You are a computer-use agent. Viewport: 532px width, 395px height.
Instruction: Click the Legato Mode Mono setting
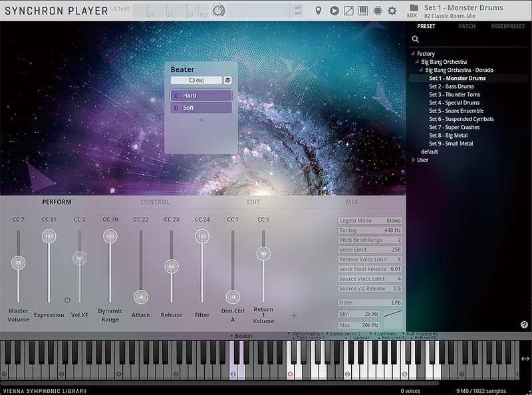[370, 221]
